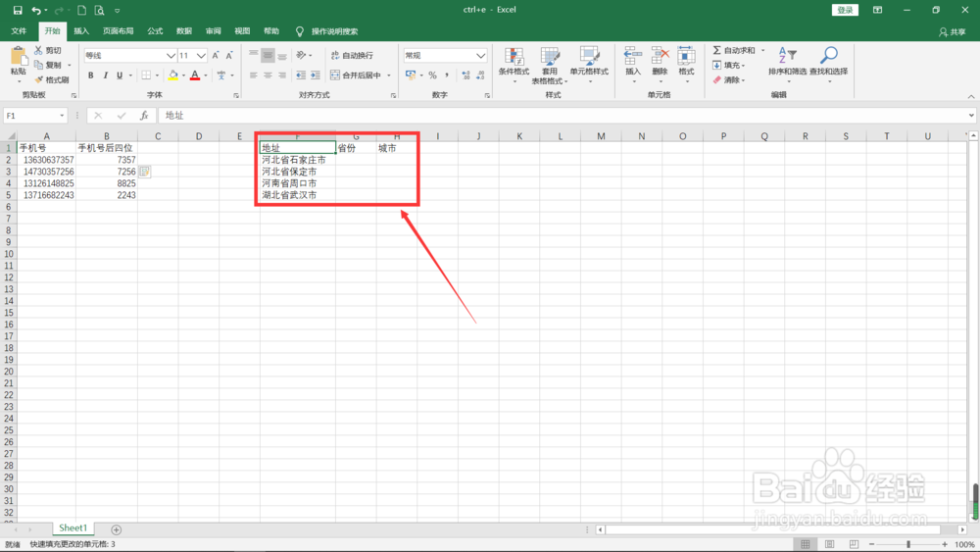Click the Undo icon
This screenshot has height=552, width=980.
click(x=36, y=10)
